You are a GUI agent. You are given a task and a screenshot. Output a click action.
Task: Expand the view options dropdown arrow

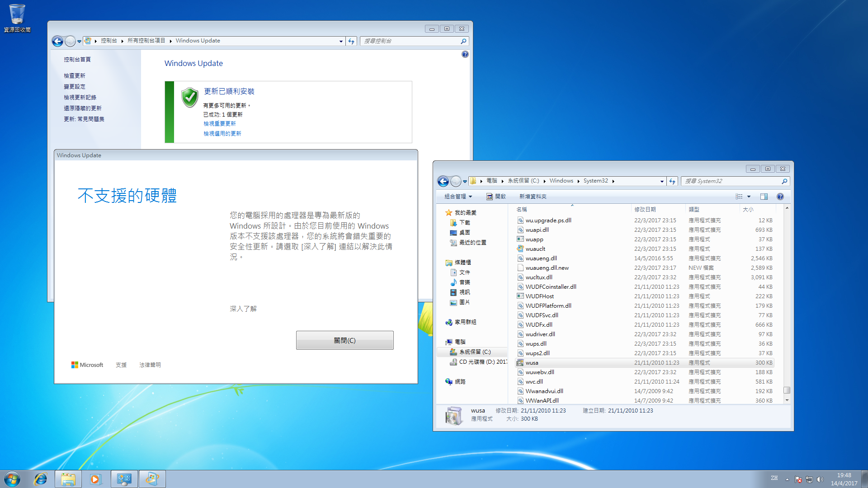(749, 197)
